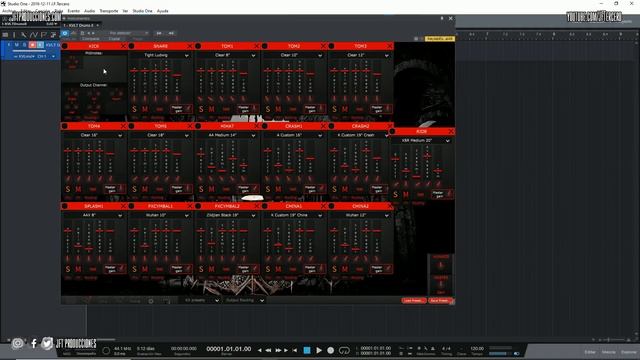Click the return-to-zero transport icon
This screenshot has height=360, width=640.
click(x=295, y=350)
